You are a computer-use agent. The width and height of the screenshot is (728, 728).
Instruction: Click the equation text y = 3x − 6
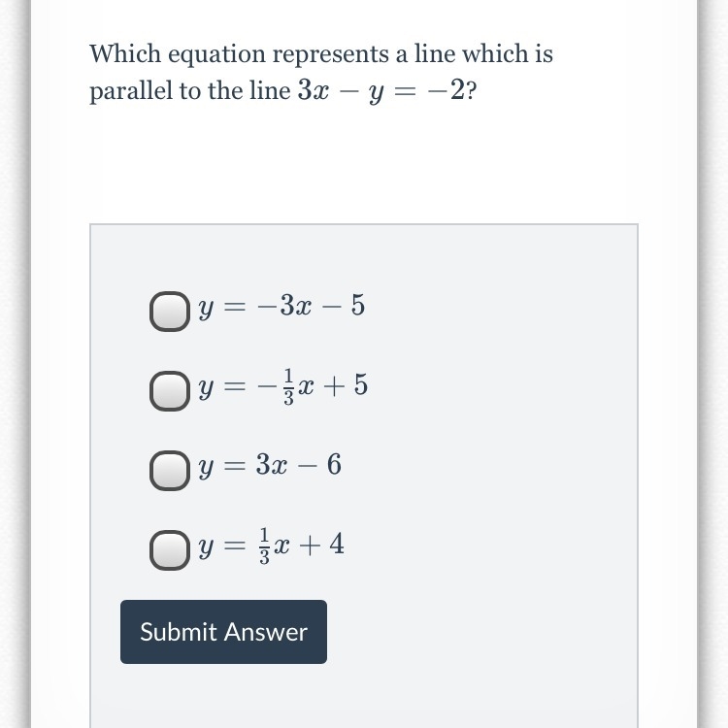270,465
